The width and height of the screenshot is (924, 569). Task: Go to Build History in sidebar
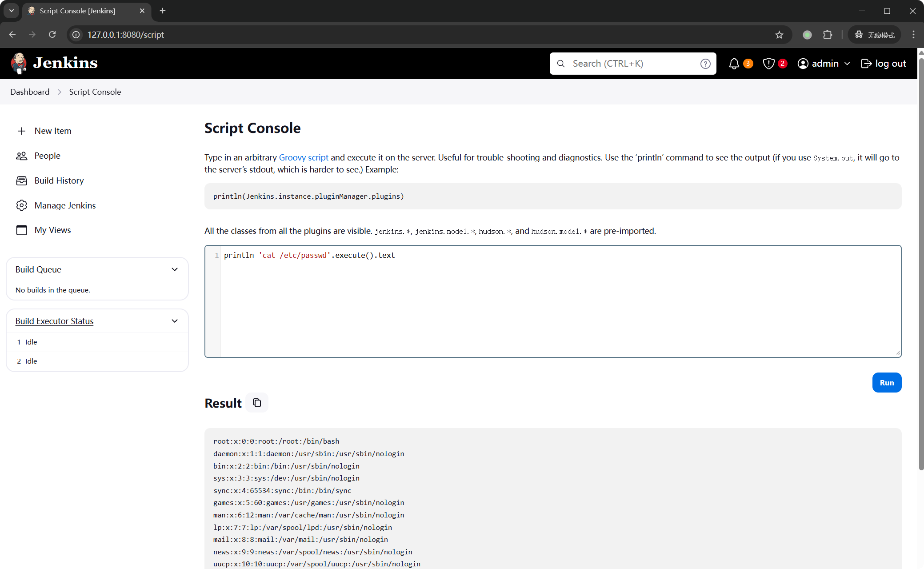(x=59, y=180)
